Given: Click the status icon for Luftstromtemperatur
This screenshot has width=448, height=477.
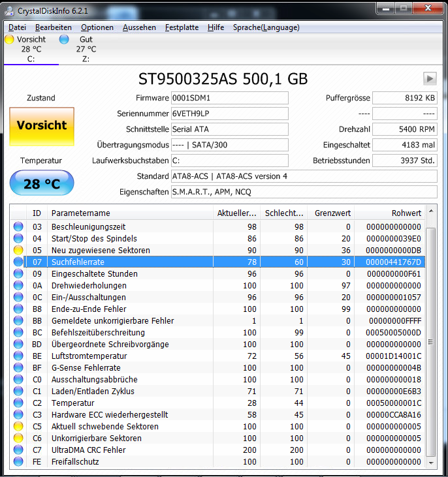Looking at the screenshot, I should point(18,356).
